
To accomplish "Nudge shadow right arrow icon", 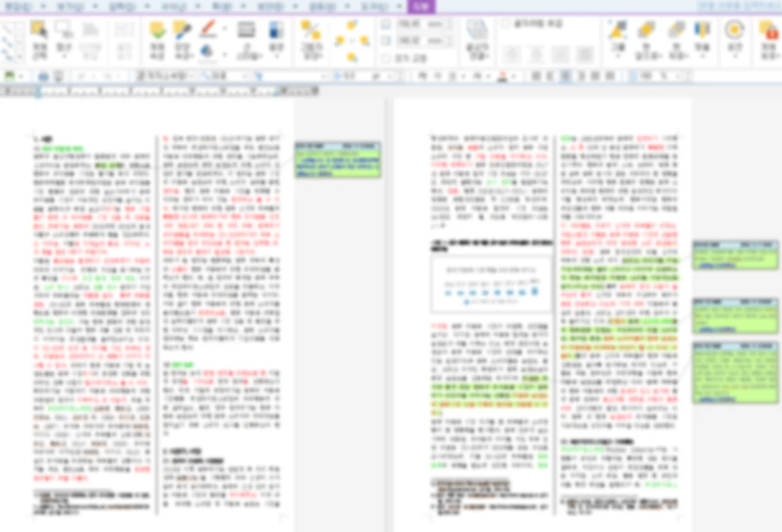I will pyautogui.click(x=364, y=40).
